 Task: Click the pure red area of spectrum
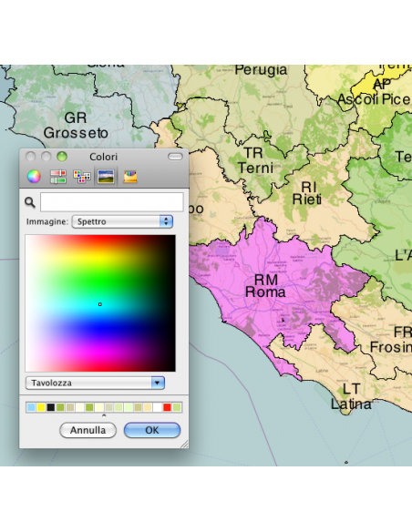[100, 239]
